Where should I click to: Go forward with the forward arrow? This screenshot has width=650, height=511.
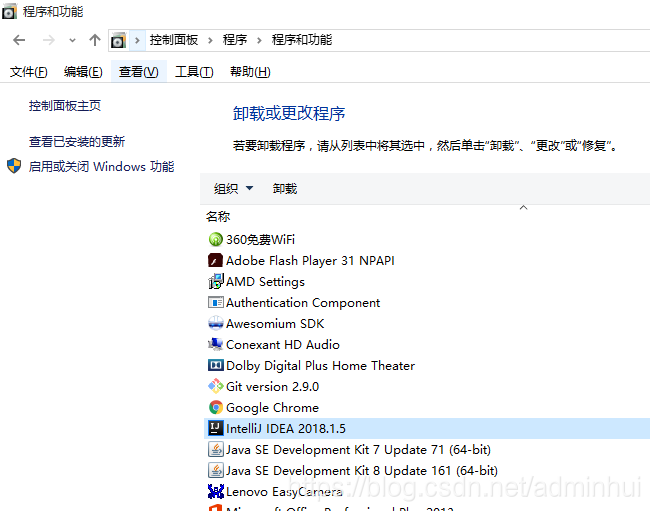[49, 40]
